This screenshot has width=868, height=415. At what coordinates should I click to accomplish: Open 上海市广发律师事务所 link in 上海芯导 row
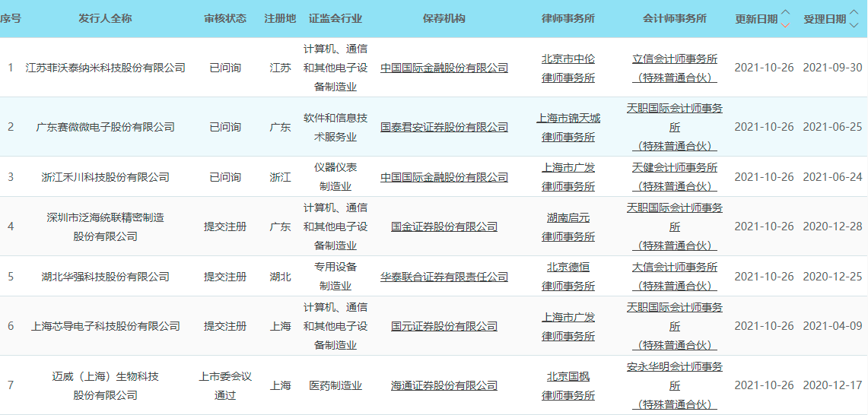(568, 326)
